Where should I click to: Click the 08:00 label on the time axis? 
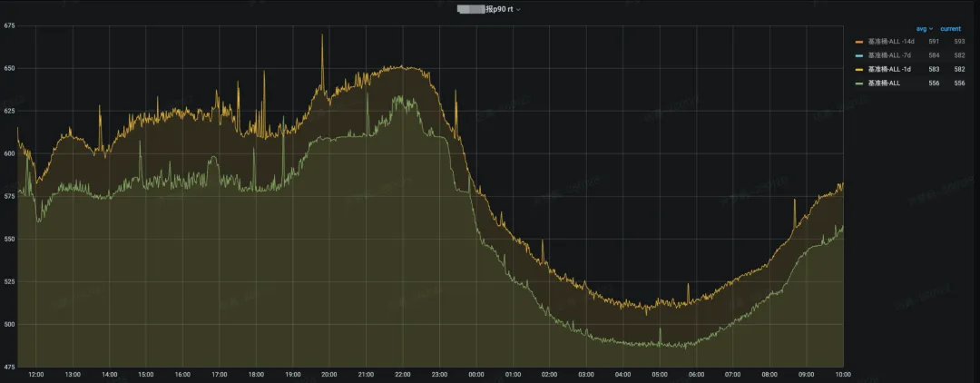(770, 375)
